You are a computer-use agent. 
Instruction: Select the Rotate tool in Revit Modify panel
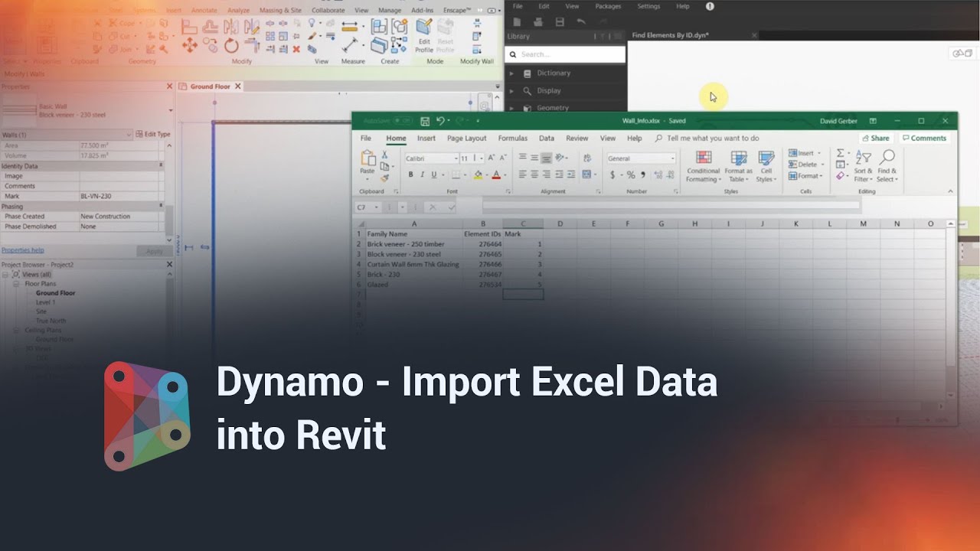tap(232, 46)
